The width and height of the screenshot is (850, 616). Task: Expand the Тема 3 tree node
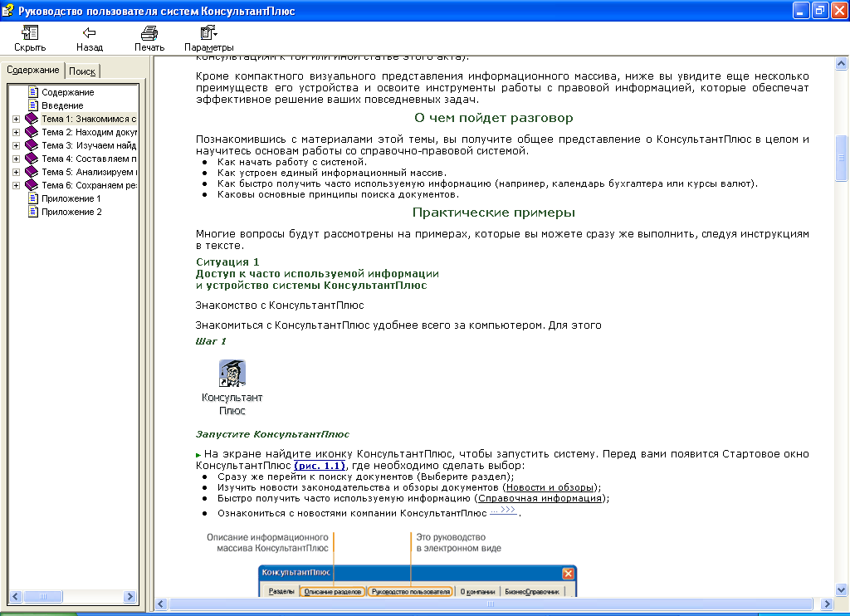17,145
